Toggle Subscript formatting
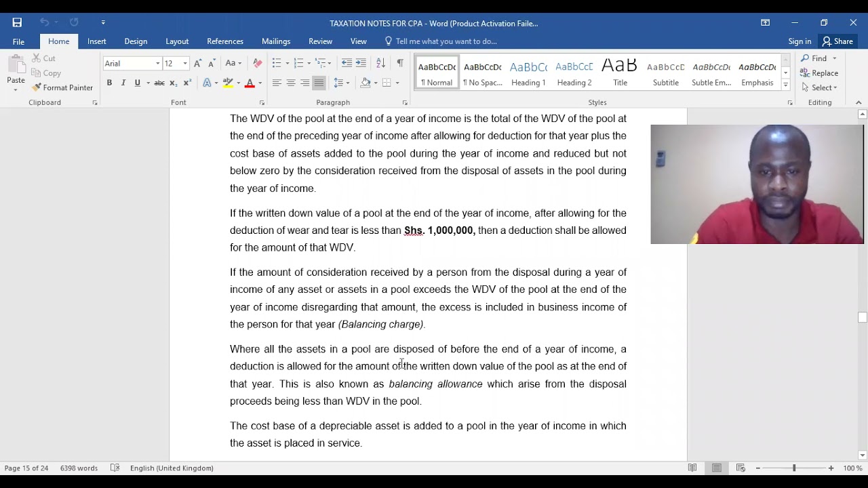 tap(174, 83)
